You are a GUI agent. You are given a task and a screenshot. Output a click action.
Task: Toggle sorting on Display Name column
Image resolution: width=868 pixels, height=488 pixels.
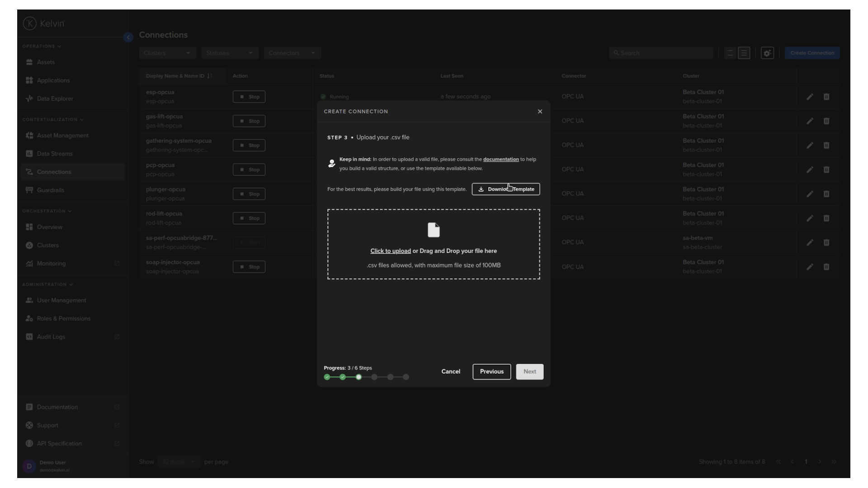point(210,76)
